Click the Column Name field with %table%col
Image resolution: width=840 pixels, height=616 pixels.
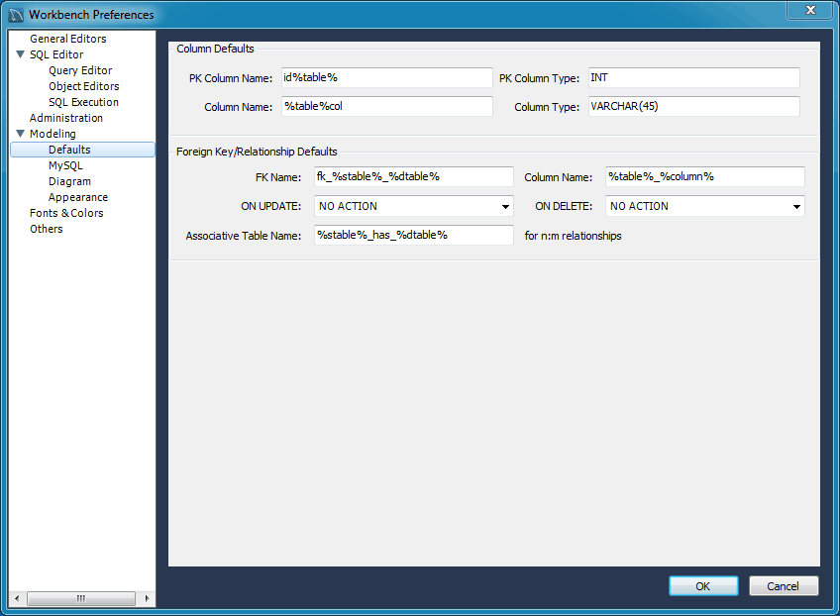click(386, 107)
